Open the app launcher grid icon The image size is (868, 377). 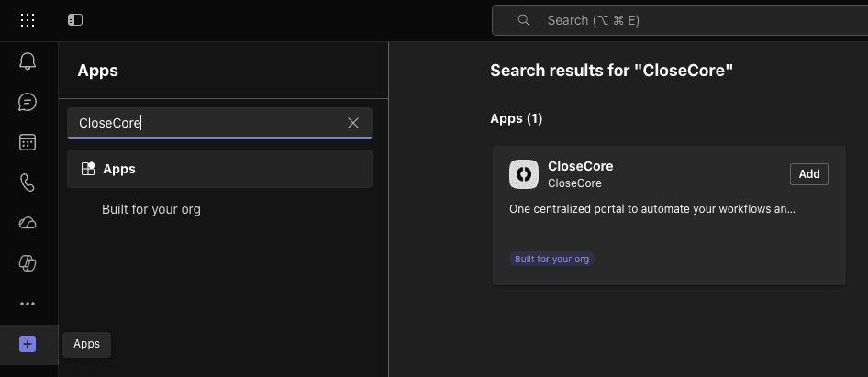tap(28, 20)
